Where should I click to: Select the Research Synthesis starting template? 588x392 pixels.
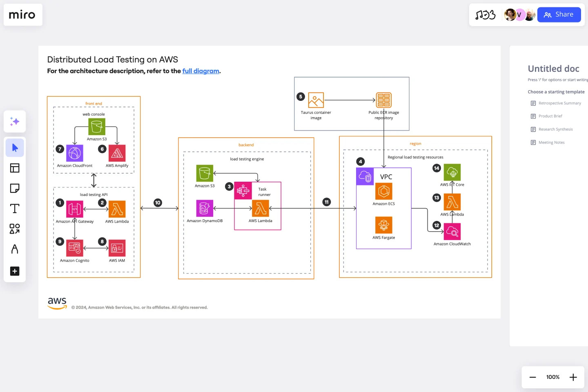pos(555,129)
